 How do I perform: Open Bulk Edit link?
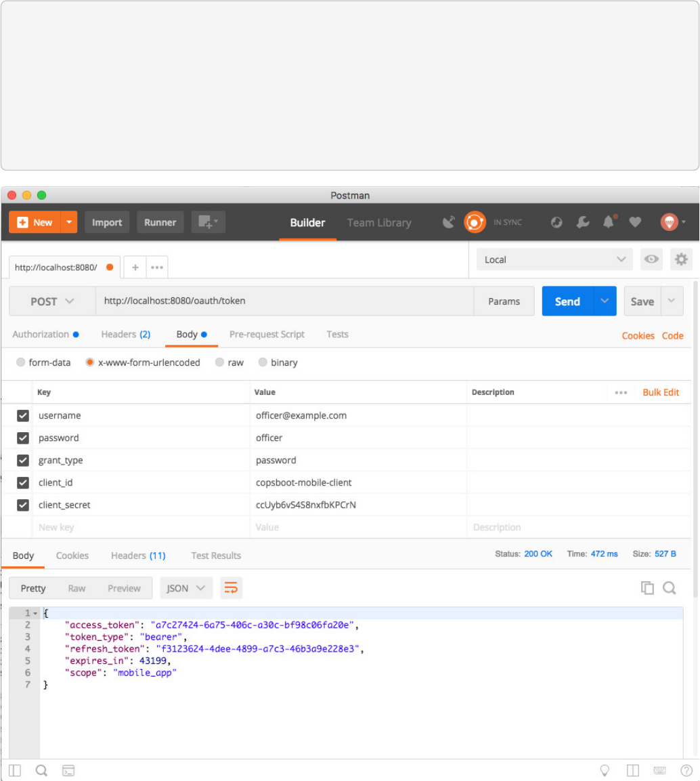click(x=661, y=392)
